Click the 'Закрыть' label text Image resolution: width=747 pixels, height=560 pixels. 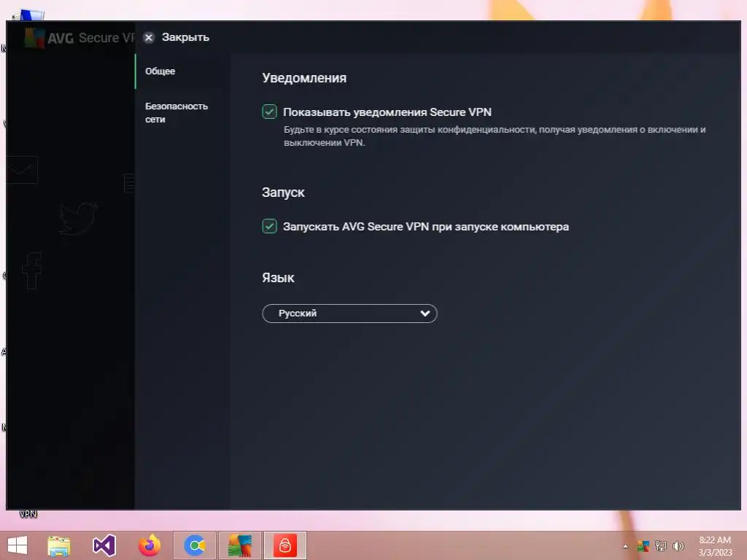[x=185, y=37]
